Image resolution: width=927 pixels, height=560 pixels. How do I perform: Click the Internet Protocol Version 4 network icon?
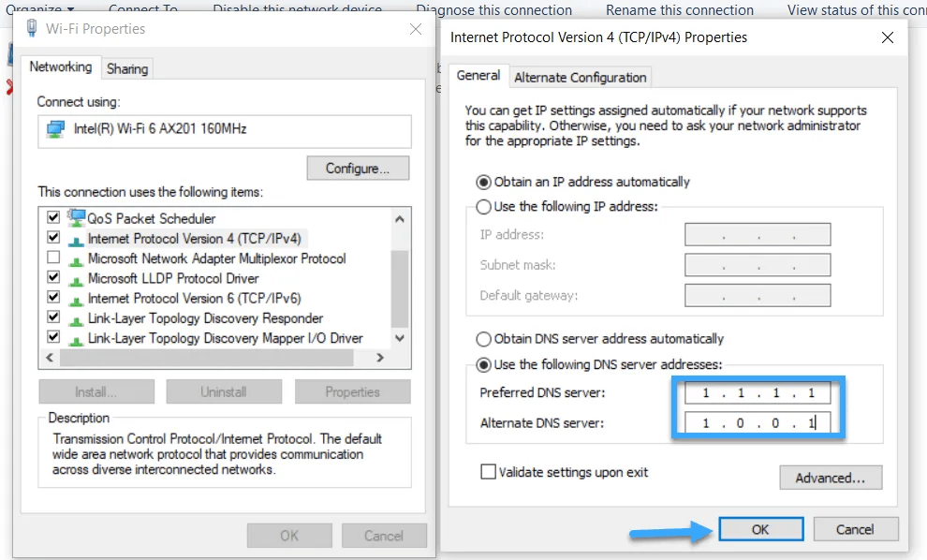(76, 240)
